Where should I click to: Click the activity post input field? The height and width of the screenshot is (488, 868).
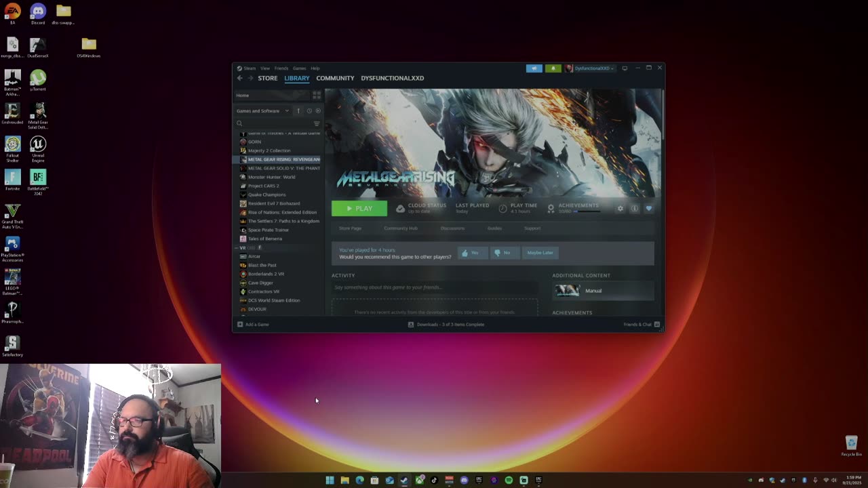[x=435, y=287]
